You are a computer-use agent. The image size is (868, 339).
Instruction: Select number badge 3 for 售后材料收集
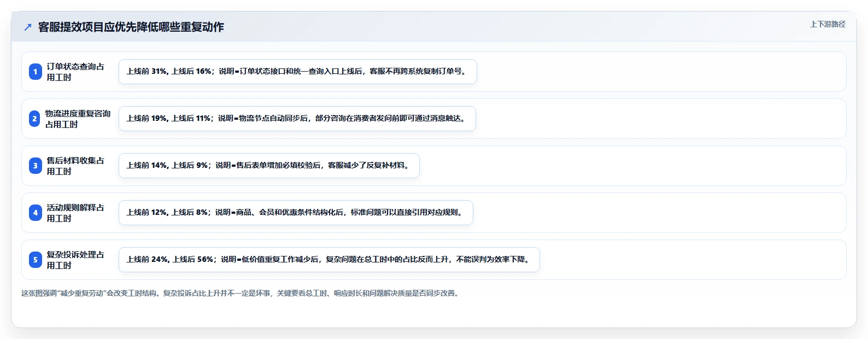(36, 166)
